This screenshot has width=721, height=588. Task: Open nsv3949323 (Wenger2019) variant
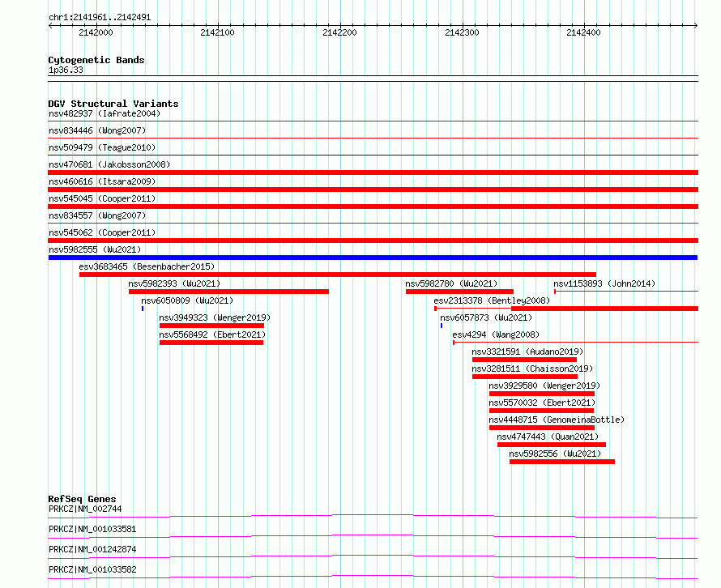point(215,317)
